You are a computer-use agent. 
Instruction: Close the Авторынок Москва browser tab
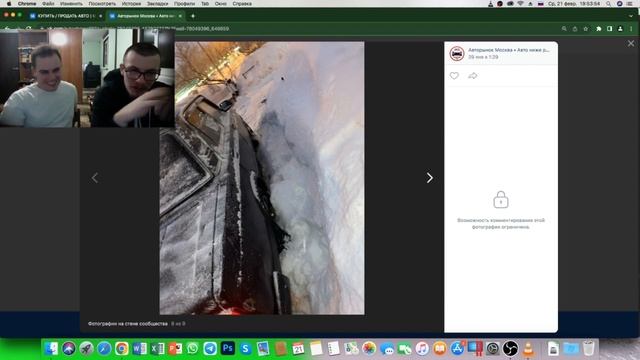coord(180,16)
